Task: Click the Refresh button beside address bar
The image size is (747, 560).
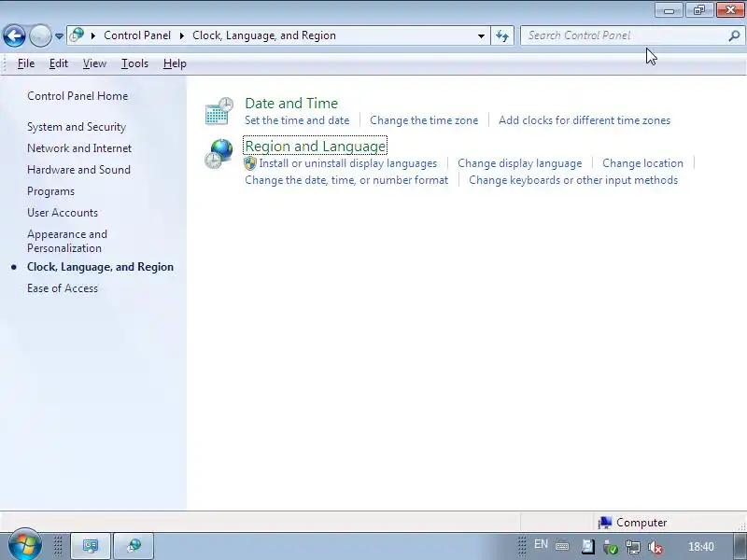Action: (x=502, y=35)
